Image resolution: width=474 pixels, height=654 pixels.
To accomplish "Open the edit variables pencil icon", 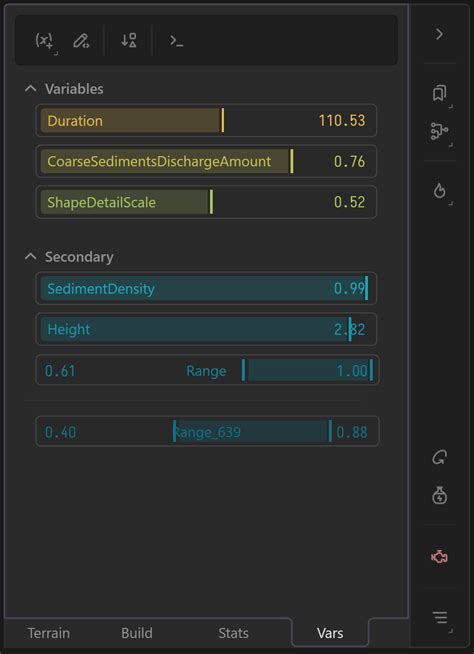I will tap(81, 41).
